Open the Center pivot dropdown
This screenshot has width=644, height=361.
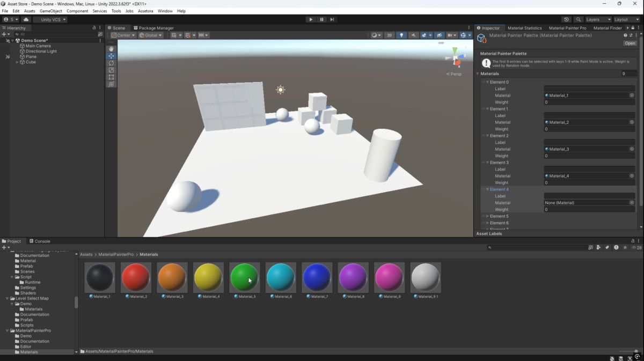pos(123,35)
